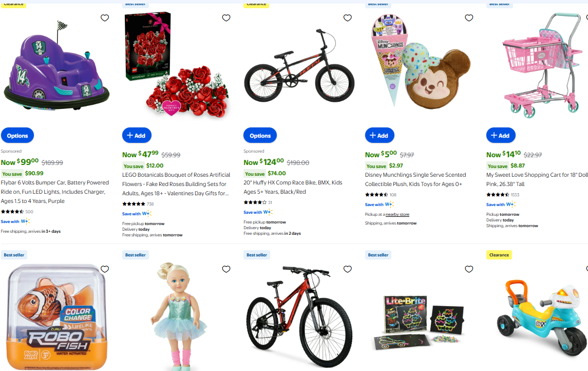
Task: Open Options for the Huffy BMX bike
Action: pyautogui.click(x=260, y=136)
